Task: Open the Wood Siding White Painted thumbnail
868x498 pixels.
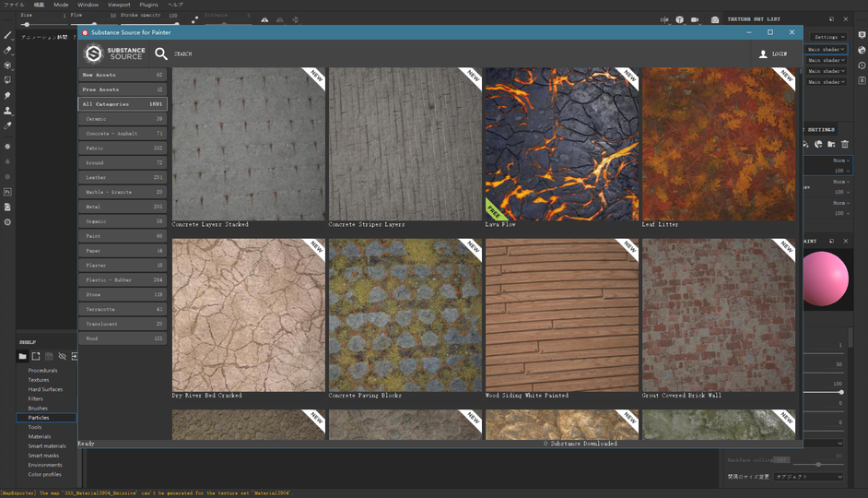Action: 562,315
